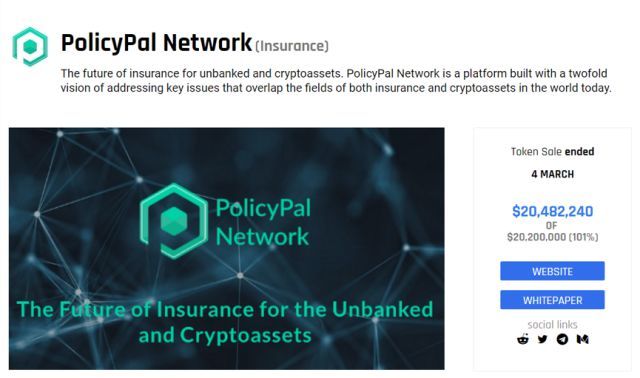Screen dimensions: 640x378
Task: Open the Telegram paper-plane icon
Action: point(562,339)
